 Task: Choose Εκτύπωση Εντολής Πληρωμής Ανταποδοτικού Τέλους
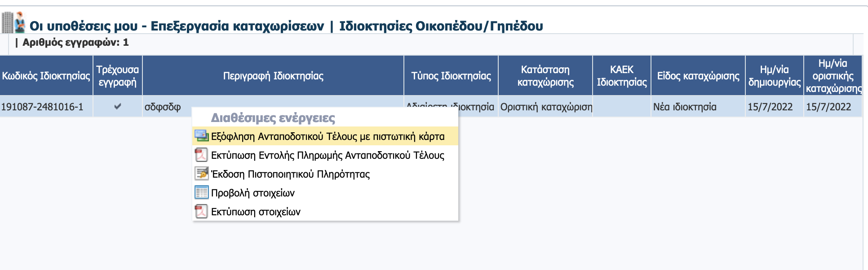point(328,155)
